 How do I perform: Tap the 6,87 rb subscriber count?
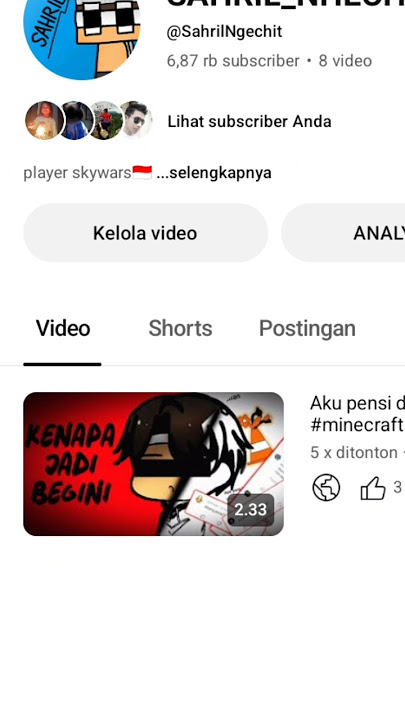pos(233,61)
